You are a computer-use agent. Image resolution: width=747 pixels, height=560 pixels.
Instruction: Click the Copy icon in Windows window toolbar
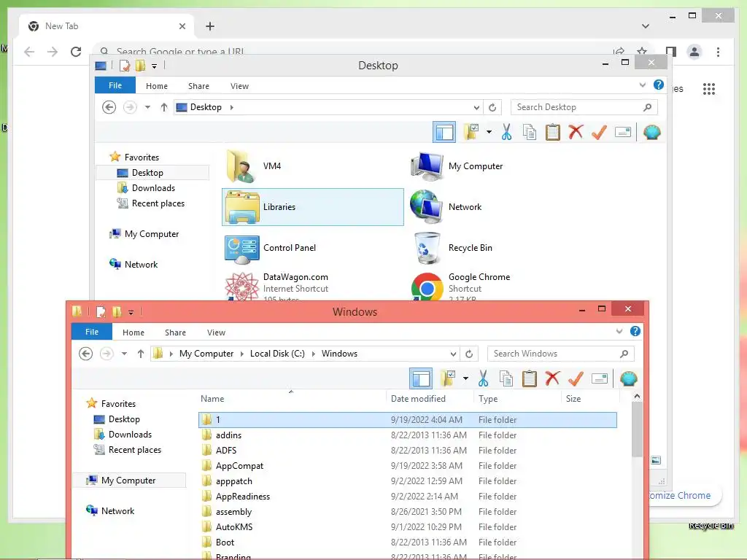point(506,378)
